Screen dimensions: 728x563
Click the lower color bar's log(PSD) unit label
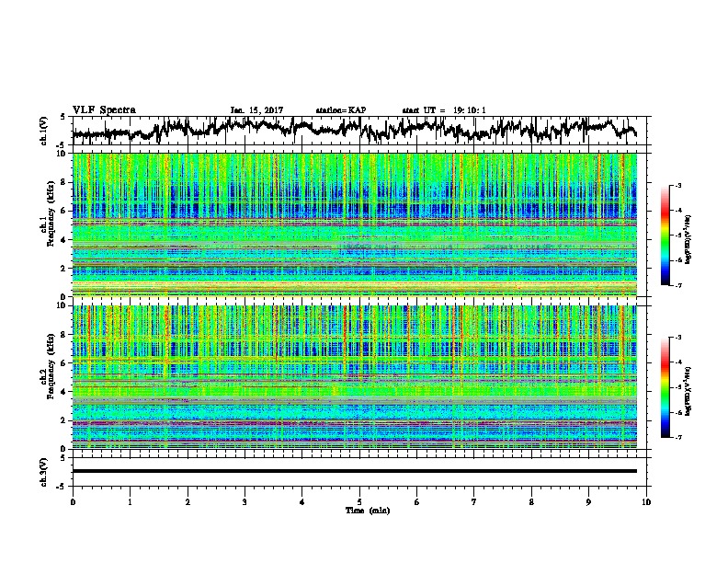pos(688,391)
